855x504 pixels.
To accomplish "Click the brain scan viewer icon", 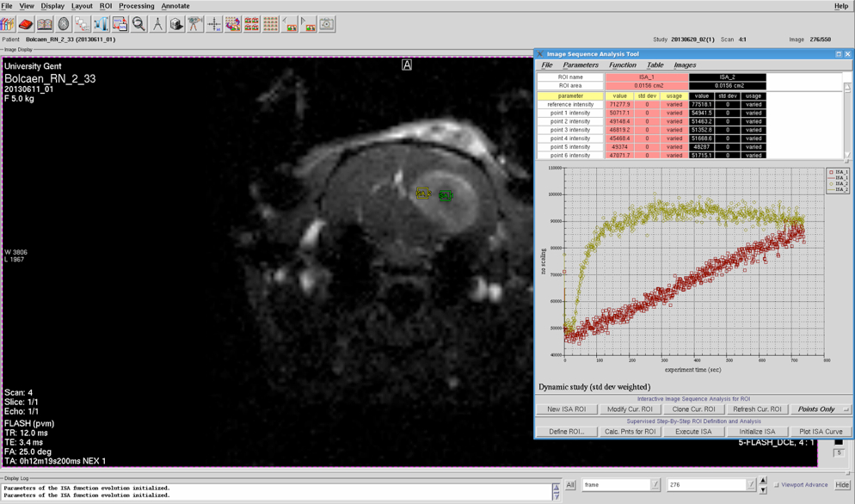I will pyautogui.click(x=64, y=25).
